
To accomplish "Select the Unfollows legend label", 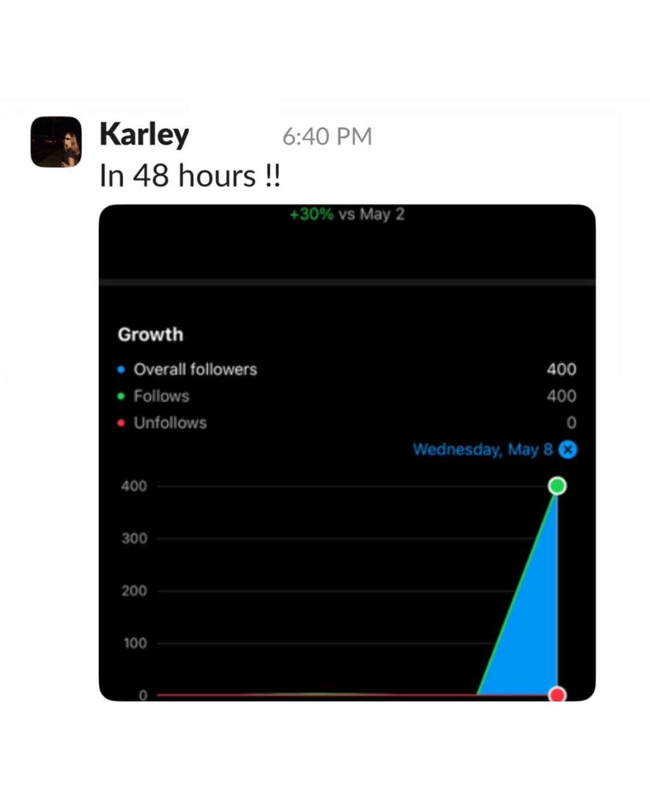I will [170, 423].
